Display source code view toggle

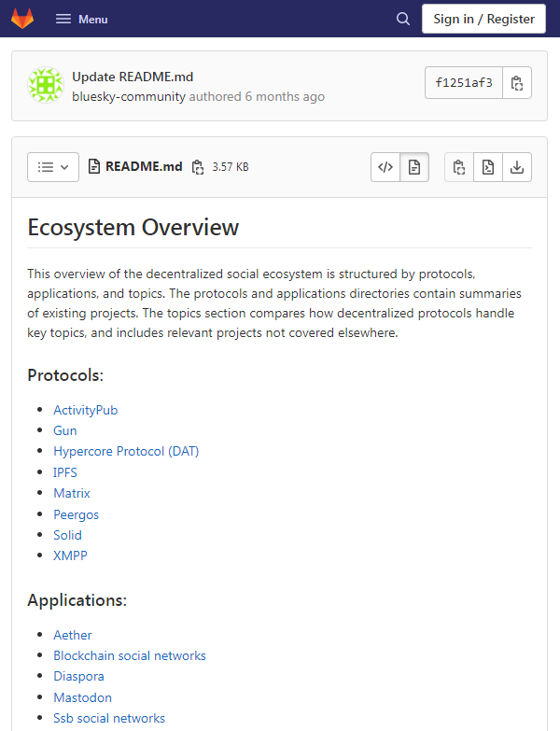[x=385, y=167]
